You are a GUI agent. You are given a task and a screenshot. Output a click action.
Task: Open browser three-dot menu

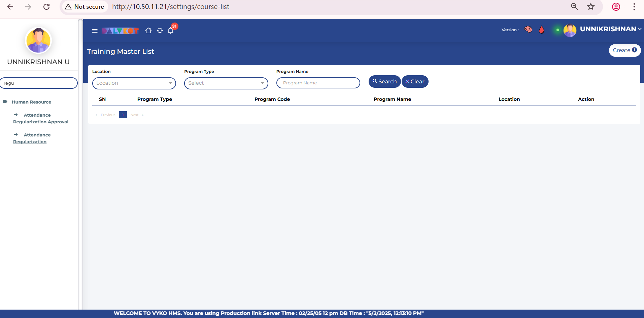point(634,7)
